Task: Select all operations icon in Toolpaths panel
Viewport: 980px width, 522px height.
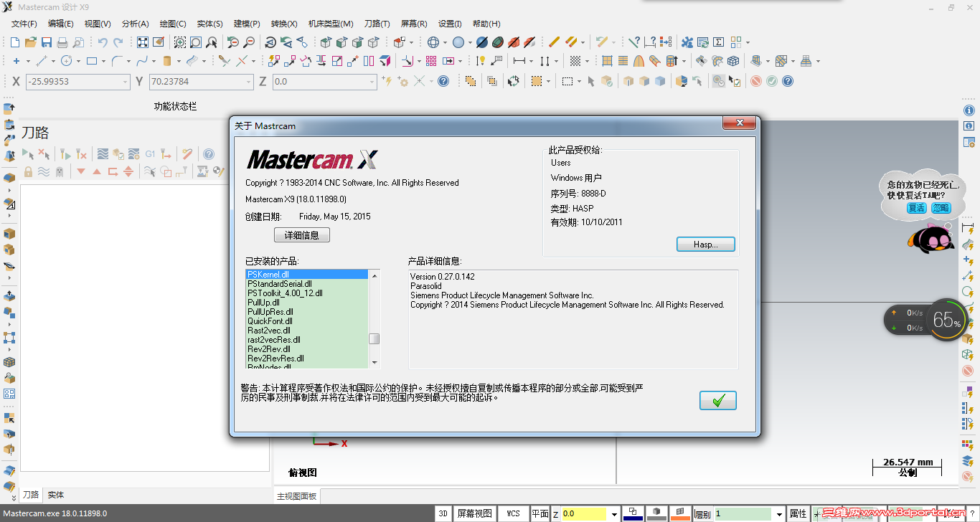Action: click(x=27, y=153)
